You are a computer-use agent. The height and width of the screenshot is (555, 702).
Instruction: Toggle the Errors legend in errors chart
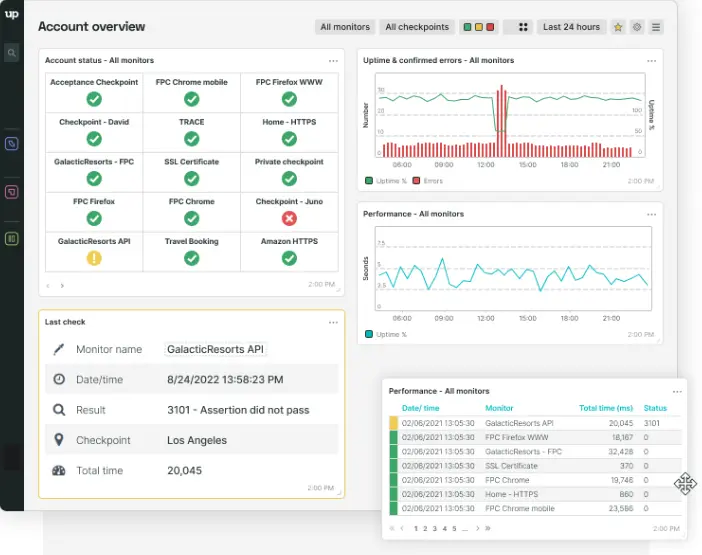coord(428,181)
